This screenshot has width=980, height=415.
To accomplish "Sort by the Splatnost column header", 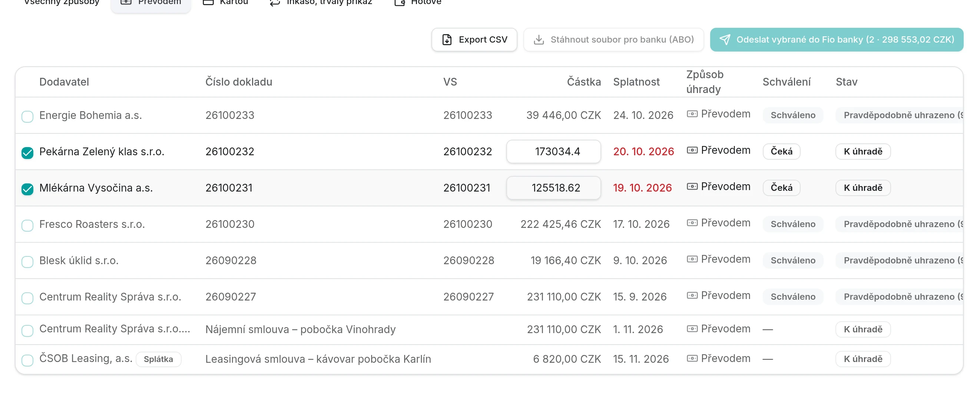I will 636,82.
